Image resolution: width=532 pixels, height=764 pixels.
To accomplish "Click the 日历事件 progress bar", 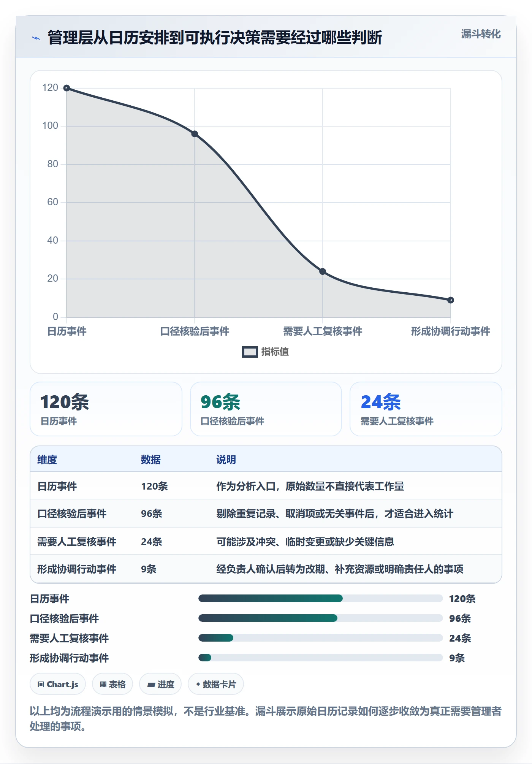I will (320, 599).
